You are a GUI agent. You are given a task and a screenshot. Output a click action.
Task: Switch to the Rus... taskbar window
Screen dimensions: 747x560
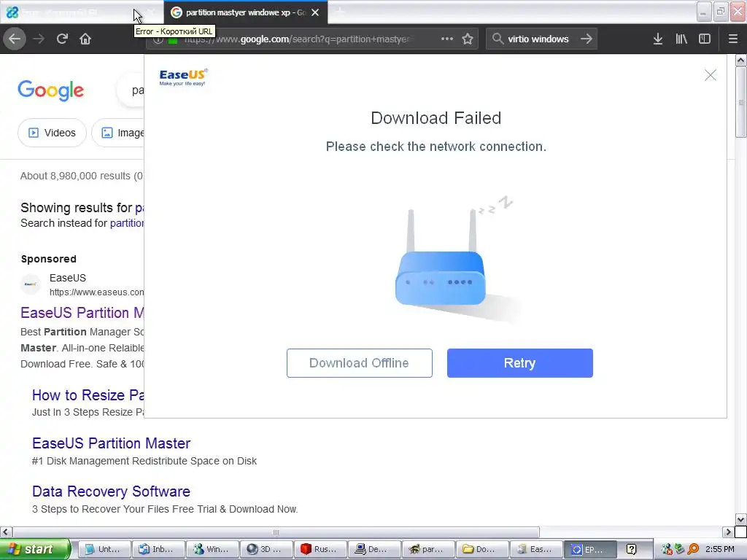point(320,550)
